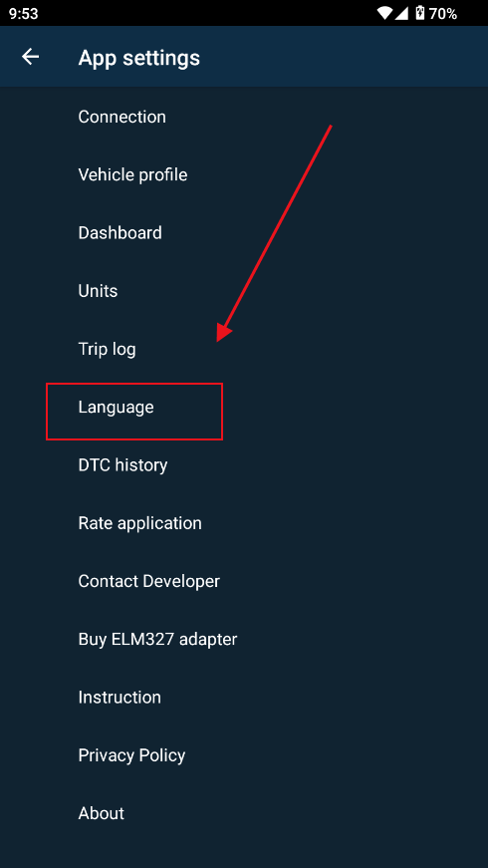Screen dimensions: 488x868
Task: Tap the App settings title
Action: point(138,58)
